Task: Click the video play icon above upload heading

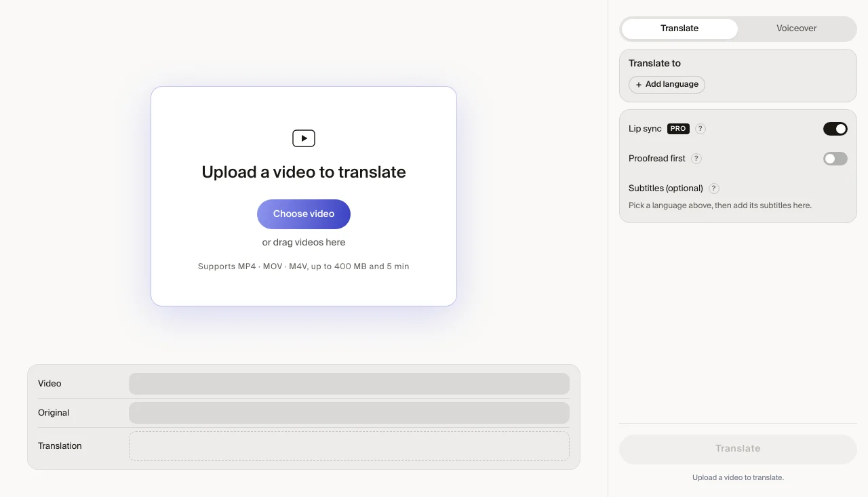Action: [x=304, y=138]
